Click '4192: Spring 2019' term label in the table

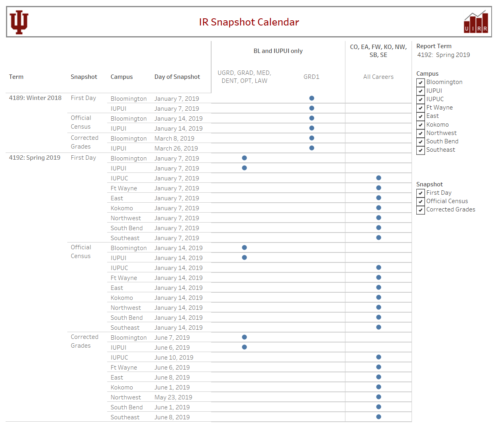point(35,158)
